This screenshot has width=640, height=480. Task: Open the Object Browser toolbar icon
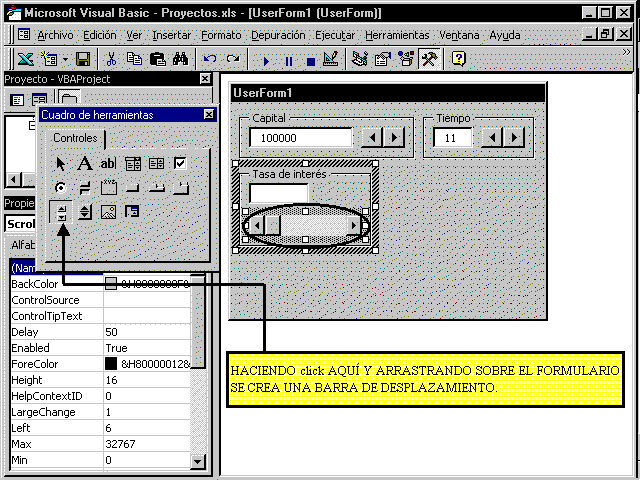pyautogui.click(x=406, y=60)
